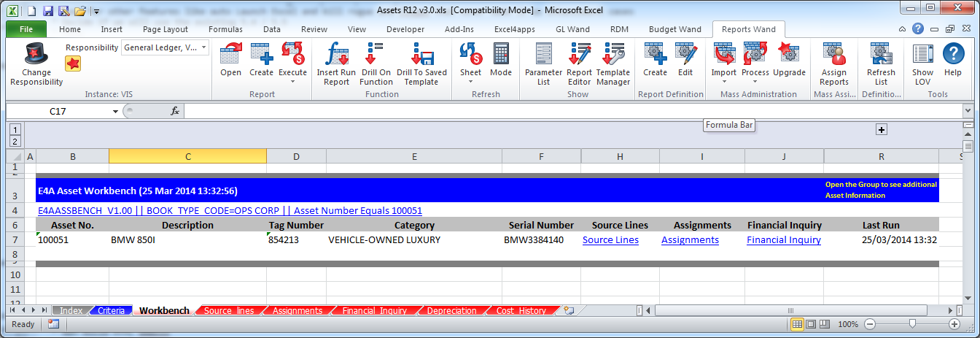Open the Template Manager
This screenshot has height=338, width=980.
[613, 54]
